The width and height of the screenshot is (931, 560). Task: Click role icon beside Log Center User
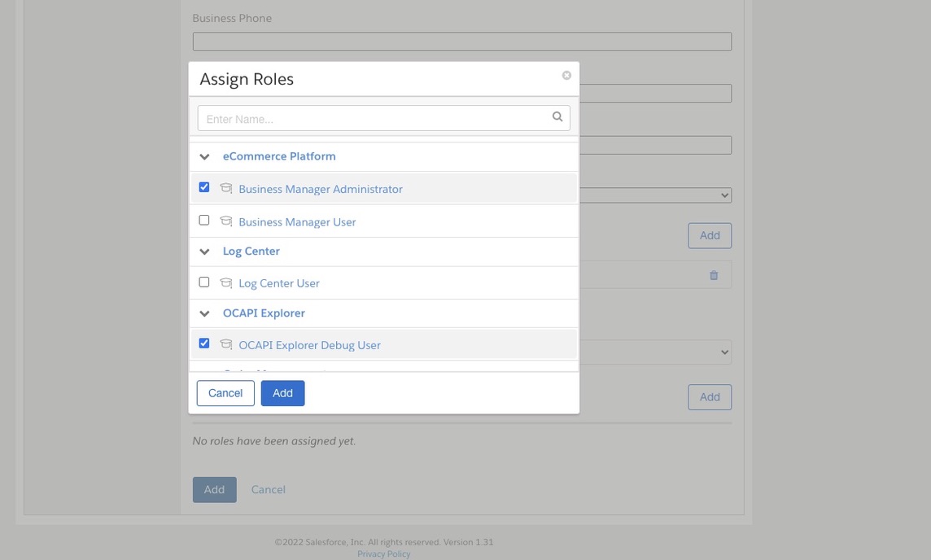tap(226, 283)
